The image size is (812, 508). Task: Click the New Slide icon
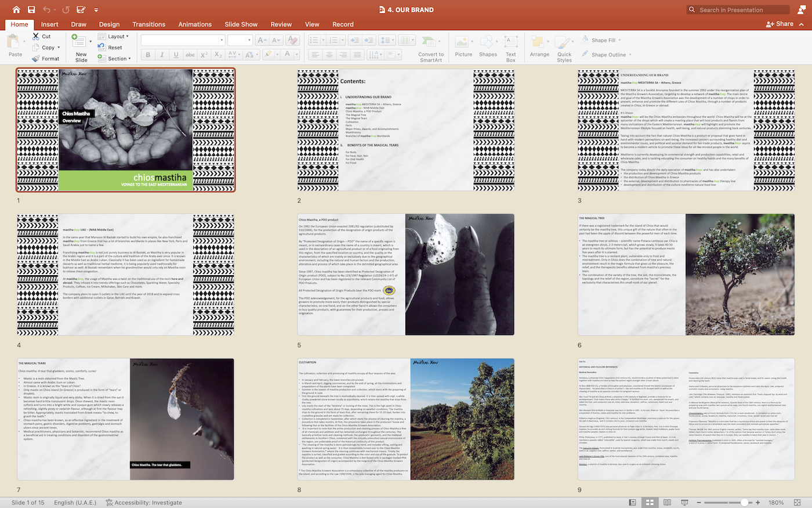pos(78,40)
